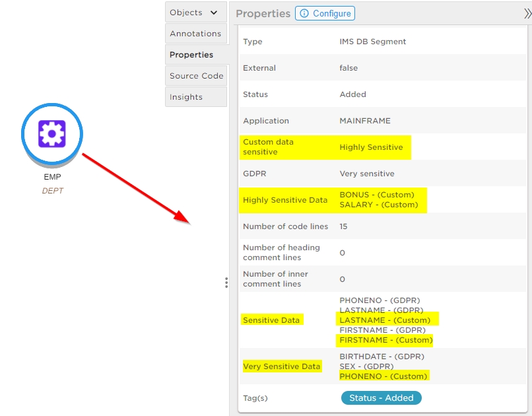
Task: Switch to the Properties side tab
Action: pos(191,55)
